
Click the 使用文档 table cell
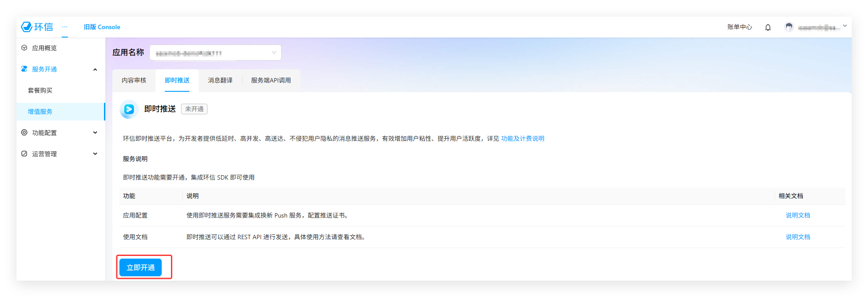point(135,237)
